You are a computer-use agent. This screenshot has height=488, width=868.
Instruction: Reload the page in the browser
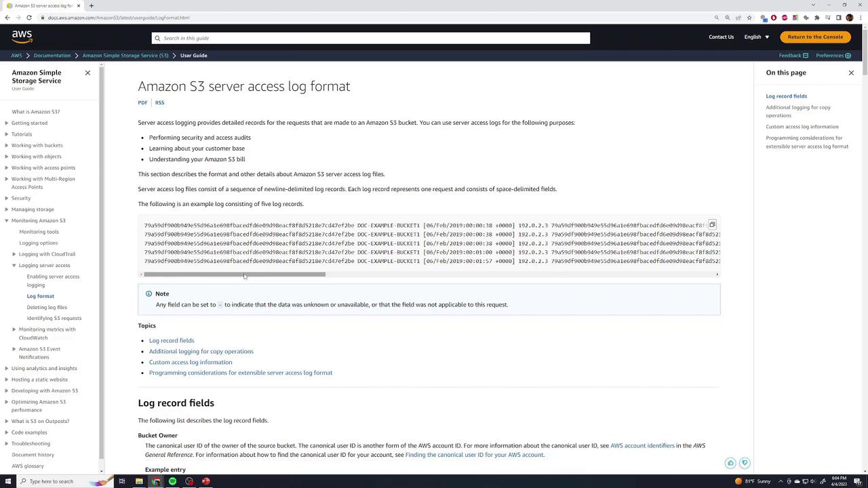28,18
